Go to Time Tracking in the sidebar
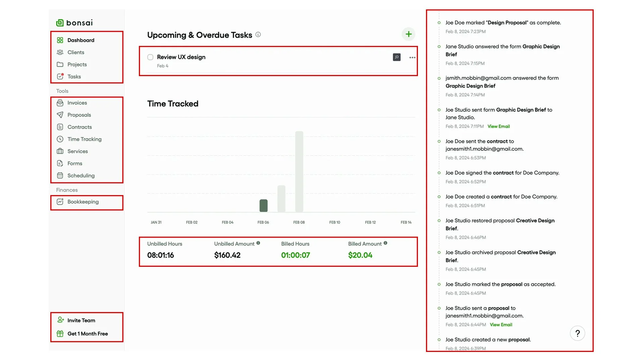Viewport: 644px width, 362px height. (84, 139)
